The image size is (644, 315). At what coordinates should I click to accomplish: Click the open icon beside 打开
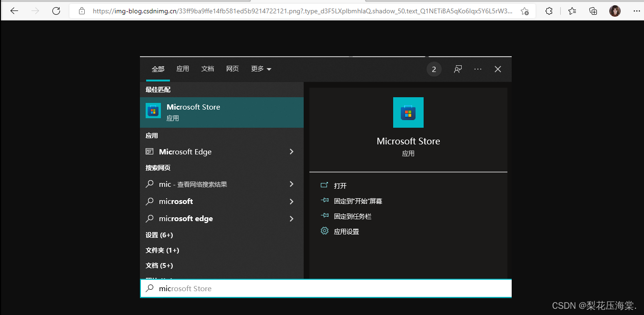tap(325, 185)
